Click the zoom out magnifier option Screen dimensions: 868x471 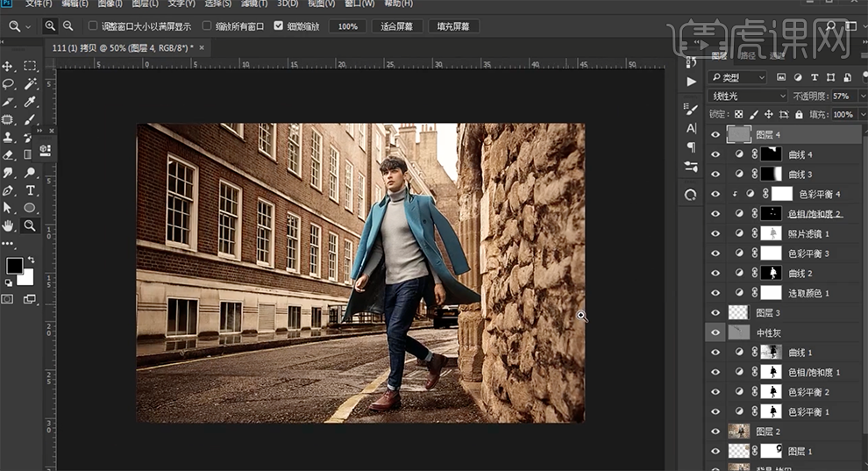coord(68,26)
